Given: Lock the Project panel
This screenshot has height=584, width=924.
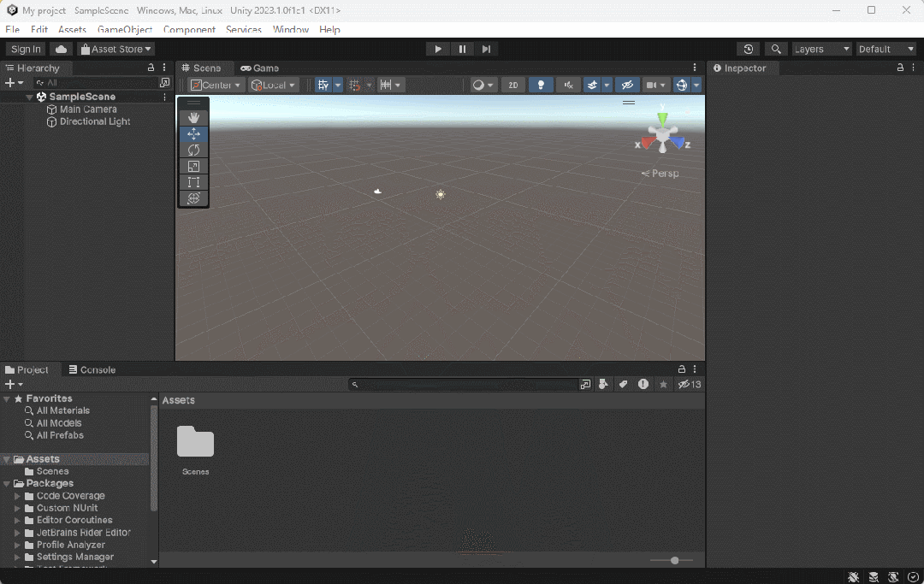Looking at the screenshot, I should click(682, 369).
